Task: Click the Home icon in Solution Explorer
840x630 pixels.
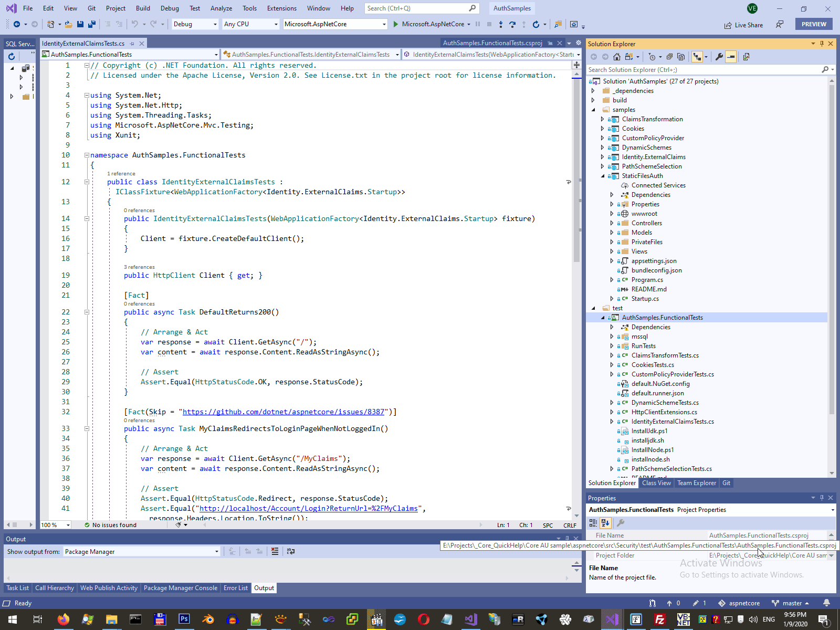Action: click(x=617, y=57)
